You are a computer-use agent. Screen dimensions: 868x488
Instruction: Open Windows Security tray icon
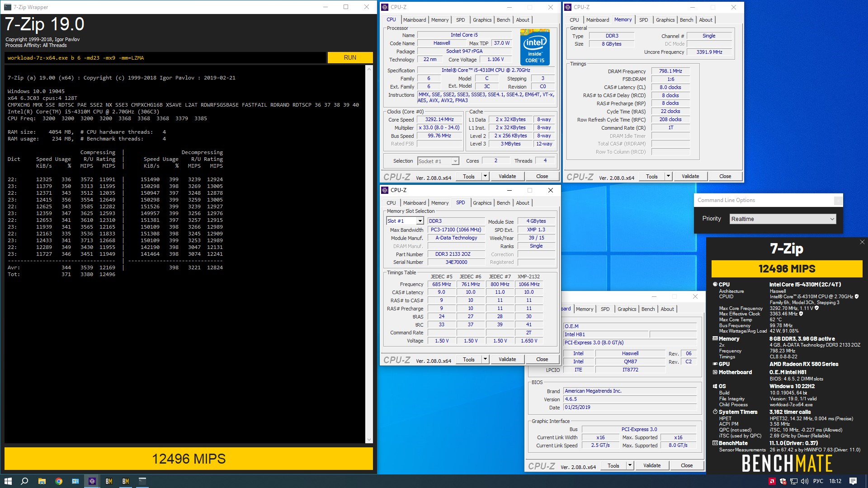[x=783, y=481]
